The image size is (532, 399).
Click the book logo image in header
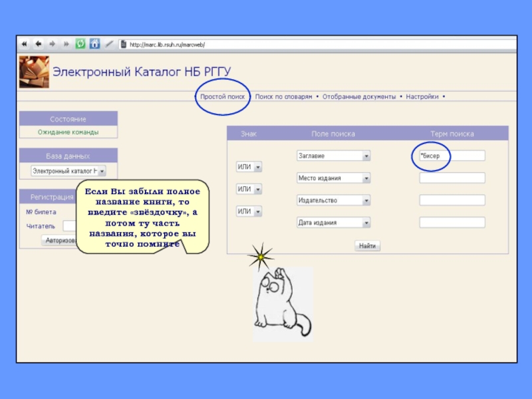[33, 72]
